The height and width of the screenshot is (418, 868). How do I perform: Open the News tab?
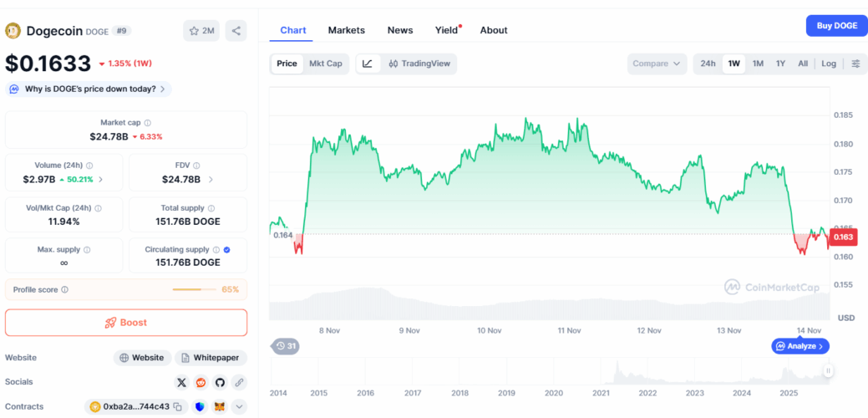point(400,30)
